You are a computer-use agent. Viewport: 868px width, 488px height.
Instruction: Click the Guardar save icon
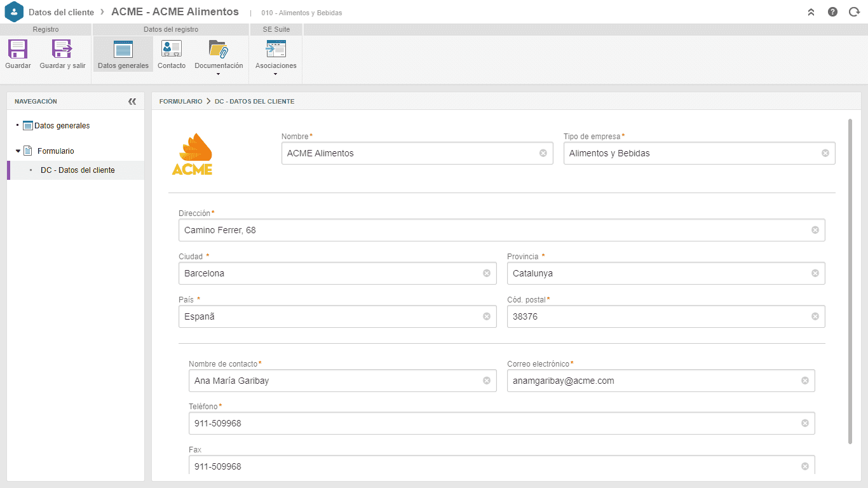coord(18,50)
